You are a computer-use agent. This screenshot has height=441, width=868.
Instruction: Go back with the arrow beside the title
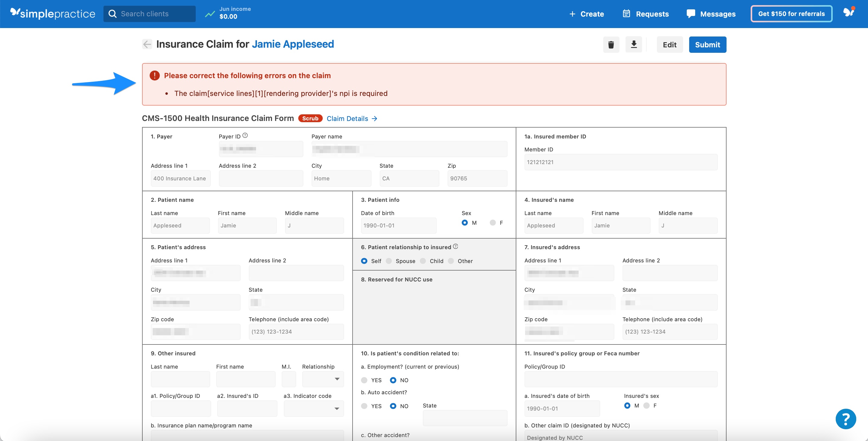[147, 44]
